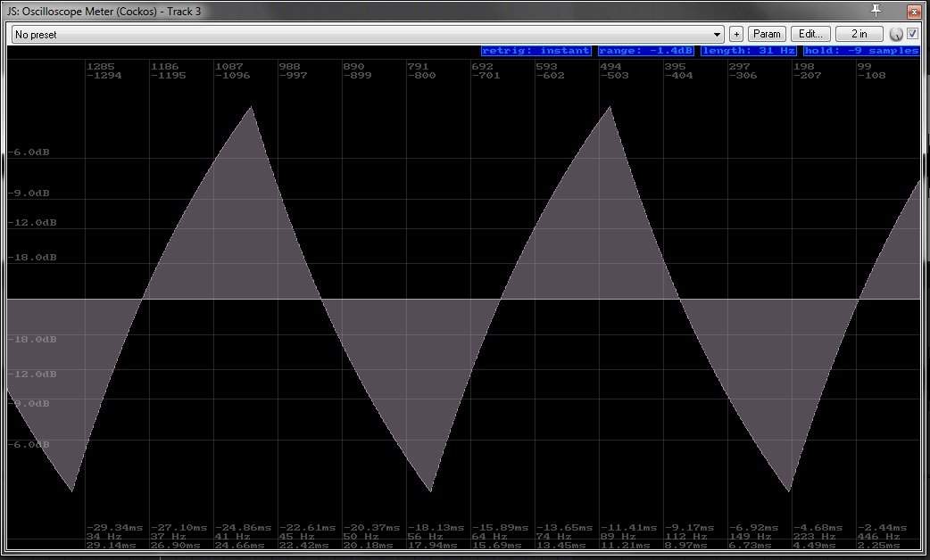
Task: Click the '1285' sample count label
Action: tap(100, 66)
